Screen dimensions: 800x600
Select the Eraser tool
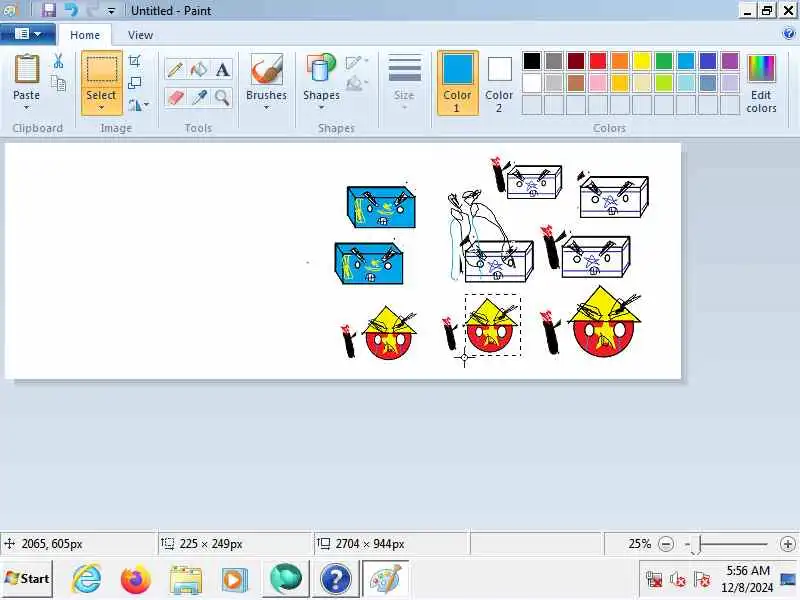click(175, 97)
